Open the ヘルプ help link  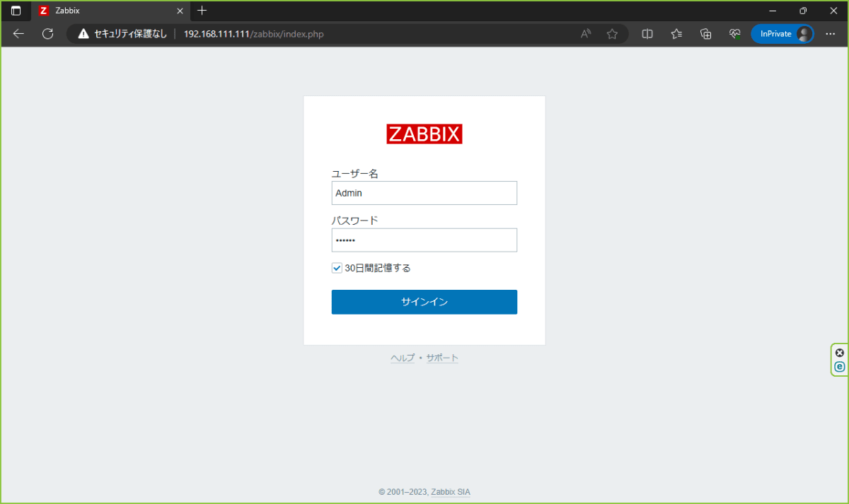click(402, 358)
